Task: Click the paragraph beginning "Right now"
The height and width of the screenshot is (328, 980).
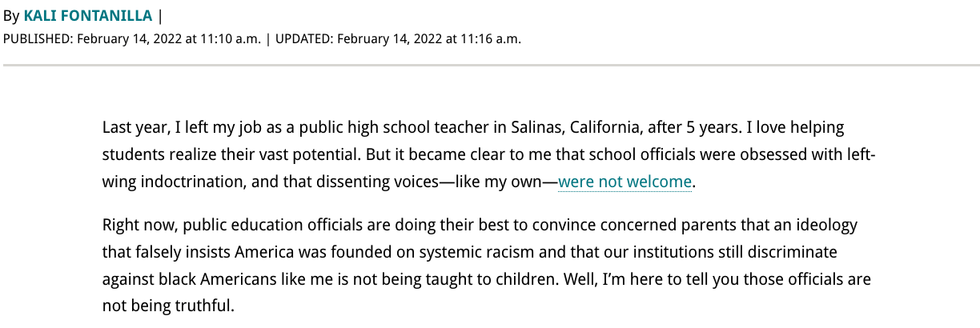Action: click(x=487, y=266)
